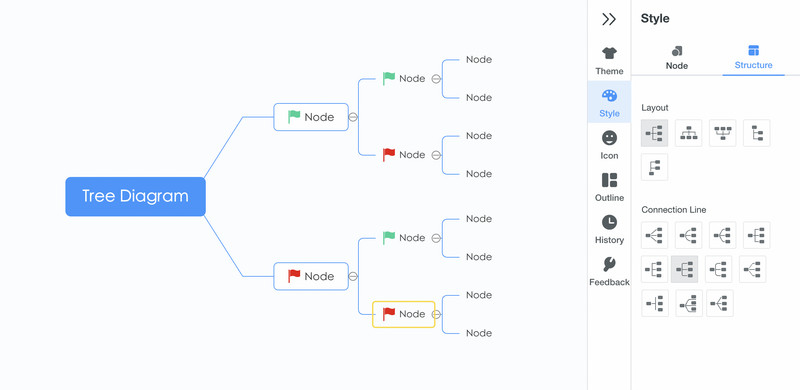Select the right-facing tree layout option
The width and height of the screenshot is (800, 390).
(655, 133)
